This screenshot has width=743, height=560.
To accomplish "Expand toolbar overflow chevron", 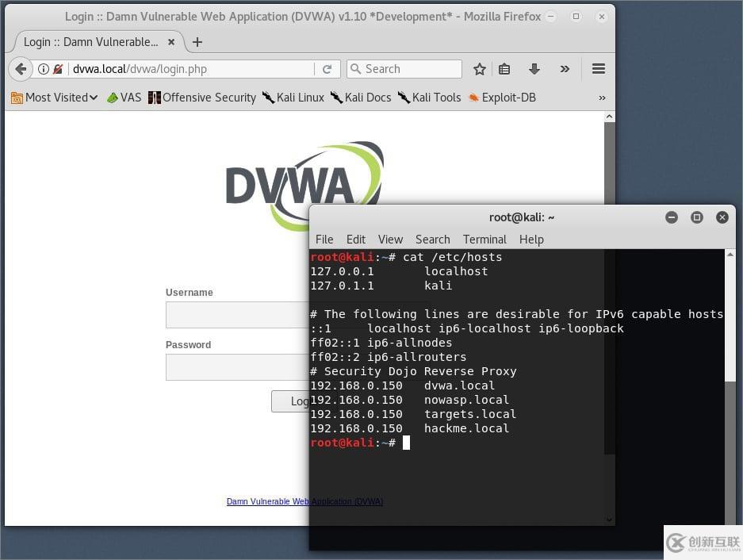I will click(565, 69).
